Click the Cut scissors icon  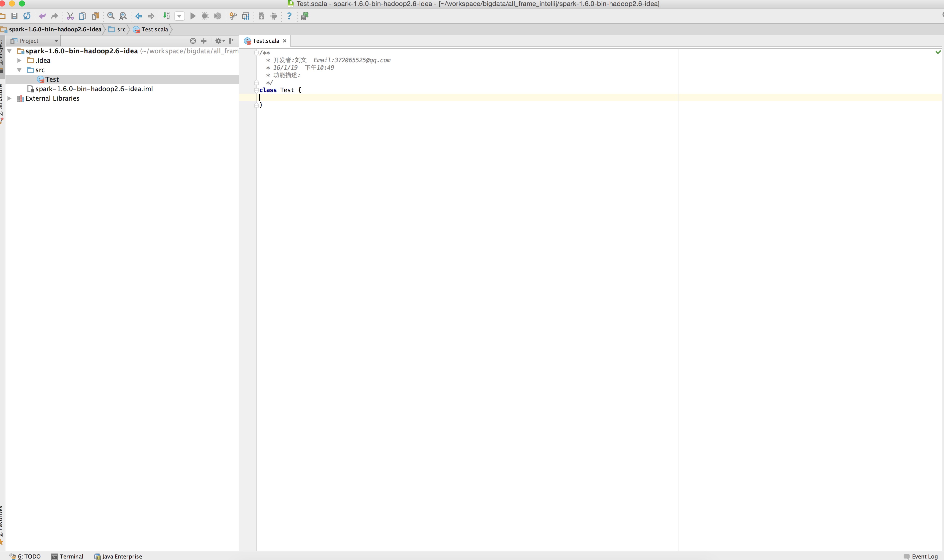click(70, 16)
